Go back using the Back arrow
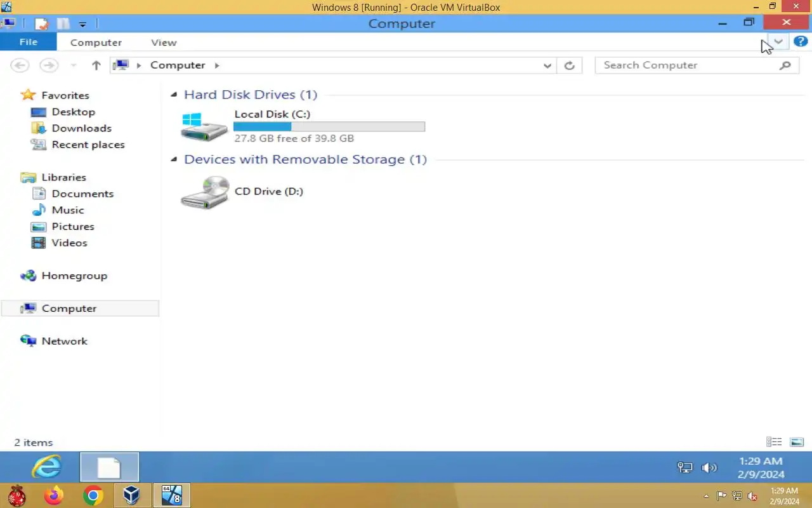812x508 pixels. coord(20,65)
